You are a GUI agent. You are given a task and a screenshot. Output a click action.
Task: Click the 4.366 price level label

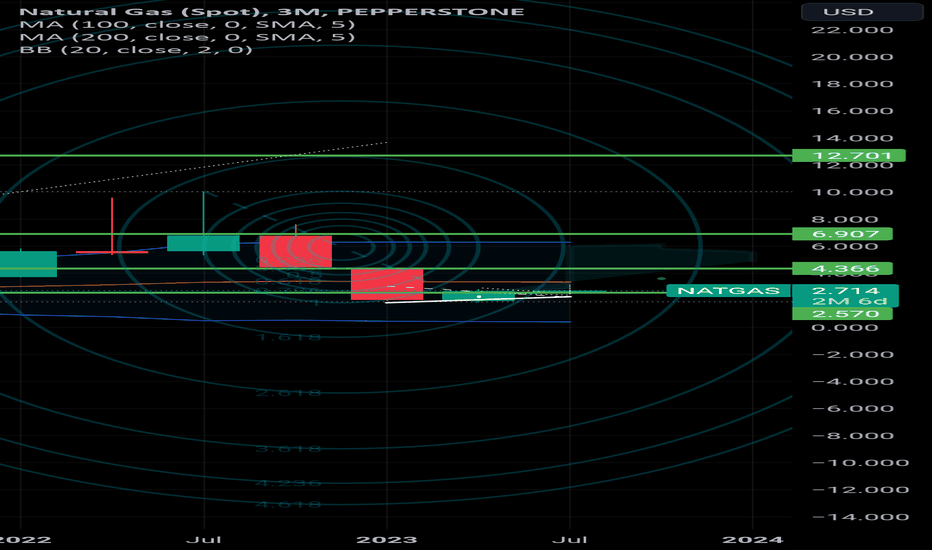click(842, 268)
